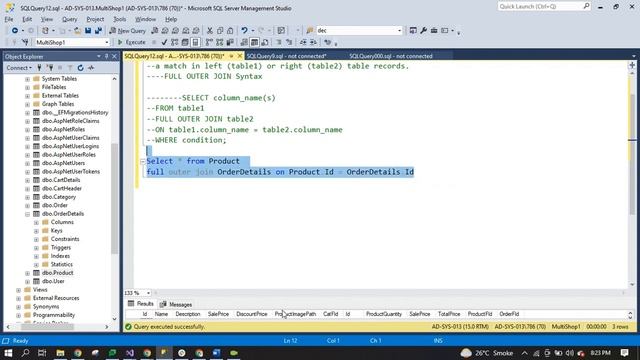Open the Windows Start menu

click(x=8, y=353)
